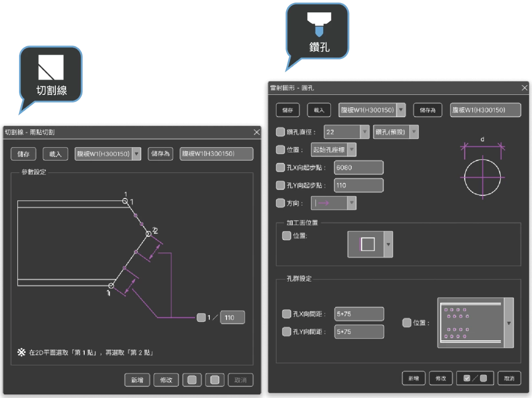Enable the 鑽孔直徑 checkbox
This screenshot has height=398, width=532.
tap(280, 132)
